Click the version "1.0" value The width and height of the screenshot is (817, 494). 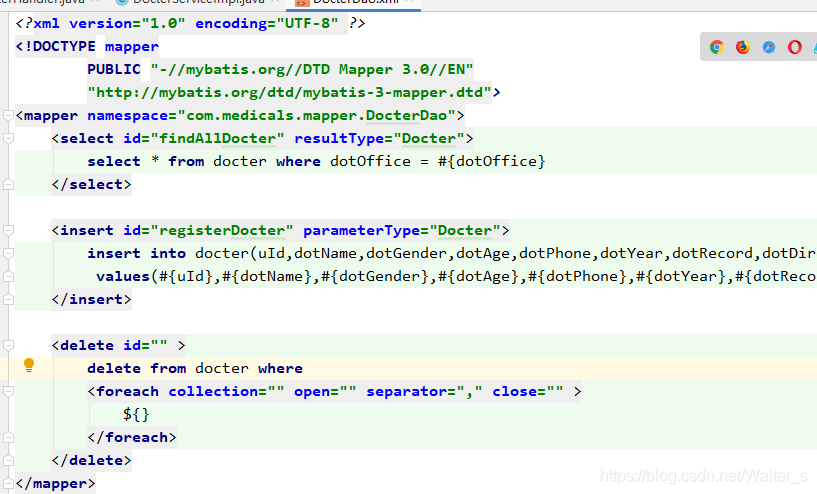(163, 24)
